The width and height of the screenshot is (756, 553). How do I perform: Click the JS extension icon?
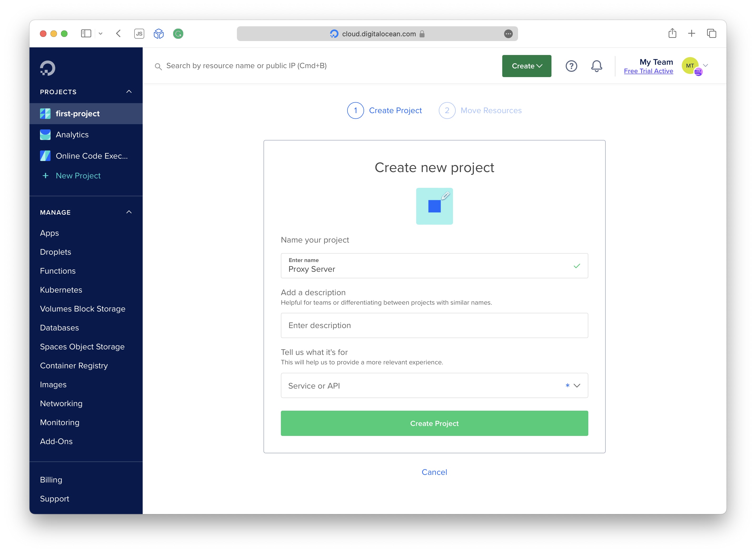click(x=139, y=33)
